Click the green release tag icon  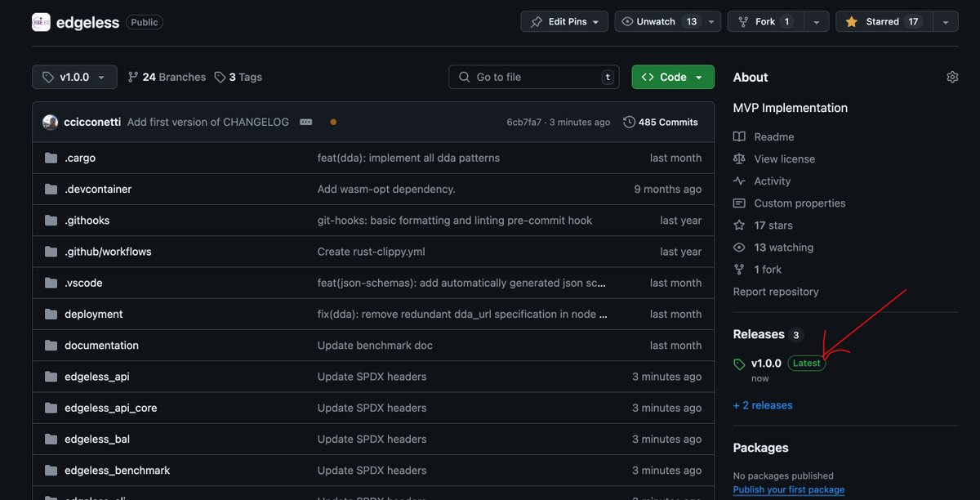pyautogui.click(x=739, y=364)
